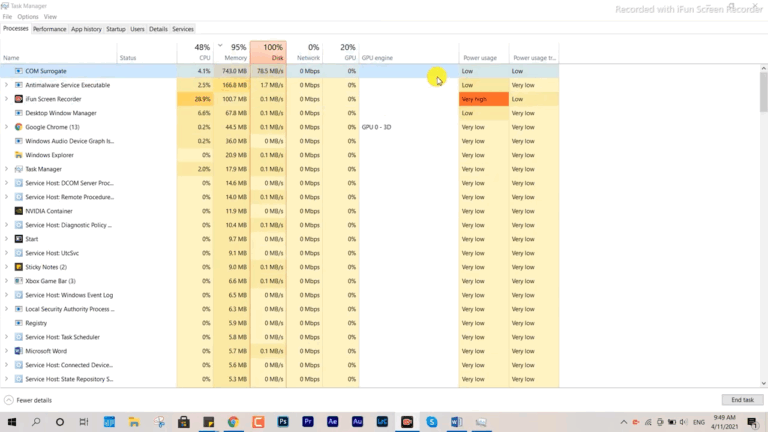This screenshot has width=768, height=432.
Task: Expand the Antimalware Service Executable row
Action: pos(6,85)
